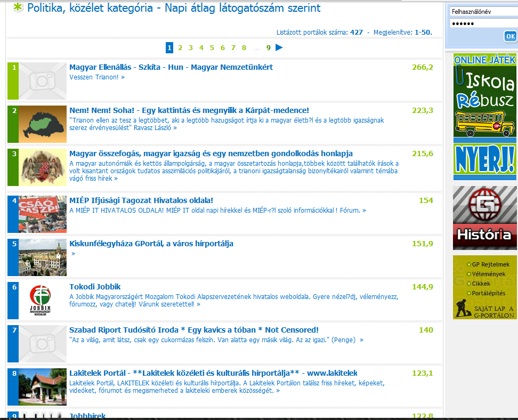Open page 7 of the portal list

point(233,48)
